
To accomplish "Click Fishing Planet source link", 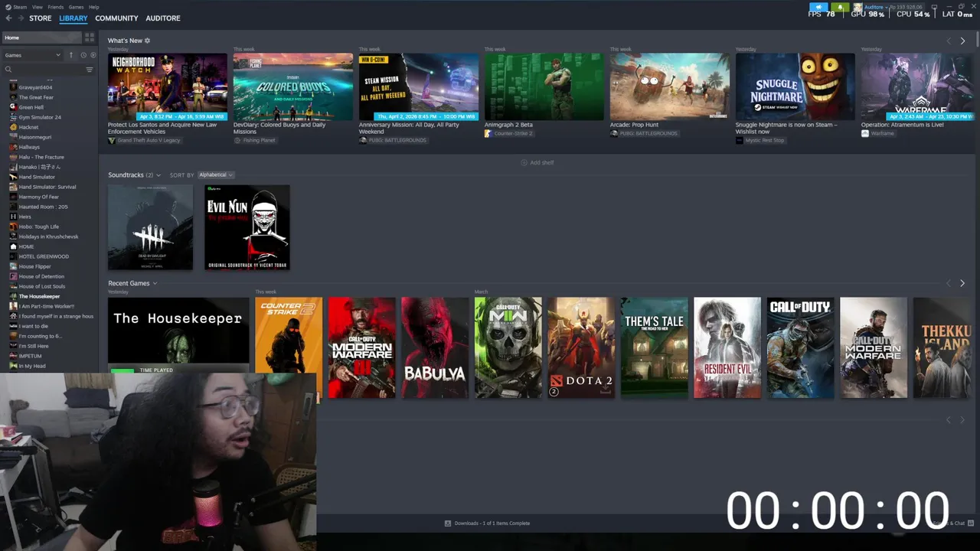I will click(259, 141).
